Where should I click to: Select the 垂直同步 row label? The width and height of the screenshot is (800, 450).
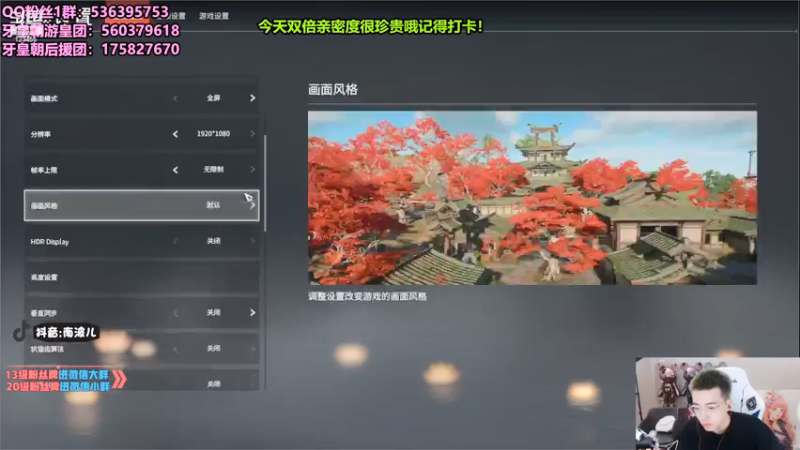tap(44, 313)
